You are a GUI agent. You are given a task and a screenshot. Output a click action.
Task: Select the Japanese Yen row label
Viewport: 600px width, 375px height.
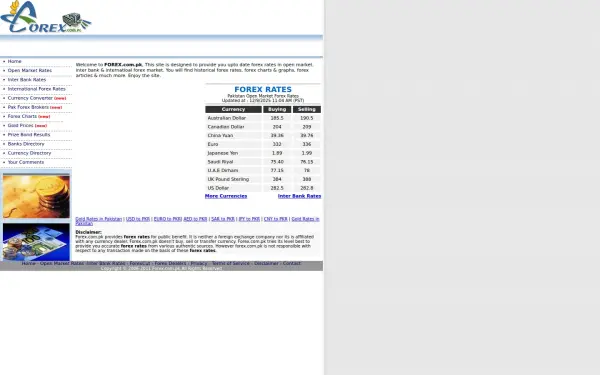click(x=223, y=153)
